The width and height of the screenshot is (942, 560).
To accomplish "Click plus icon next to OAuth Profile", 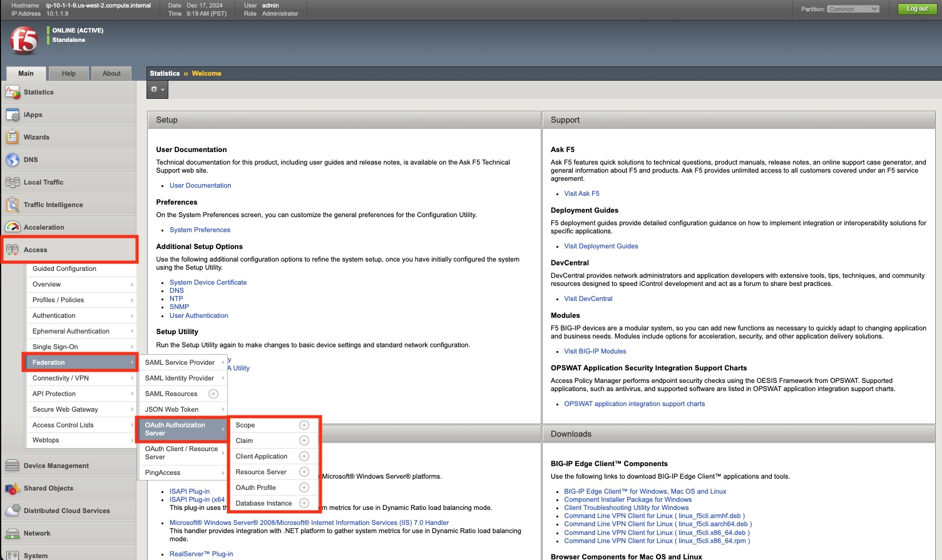I will pyautogui.click(x=304, y=487).
